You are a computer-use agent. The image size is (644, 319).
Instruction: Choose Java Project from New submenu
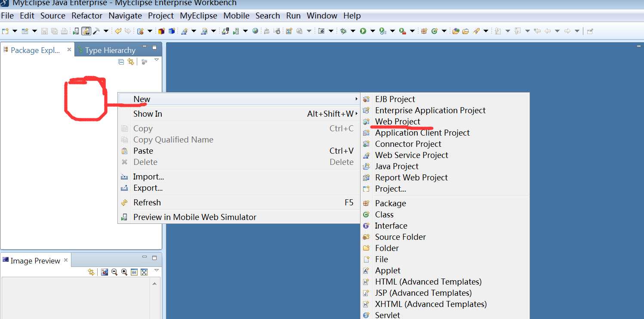tap(397, 167)
